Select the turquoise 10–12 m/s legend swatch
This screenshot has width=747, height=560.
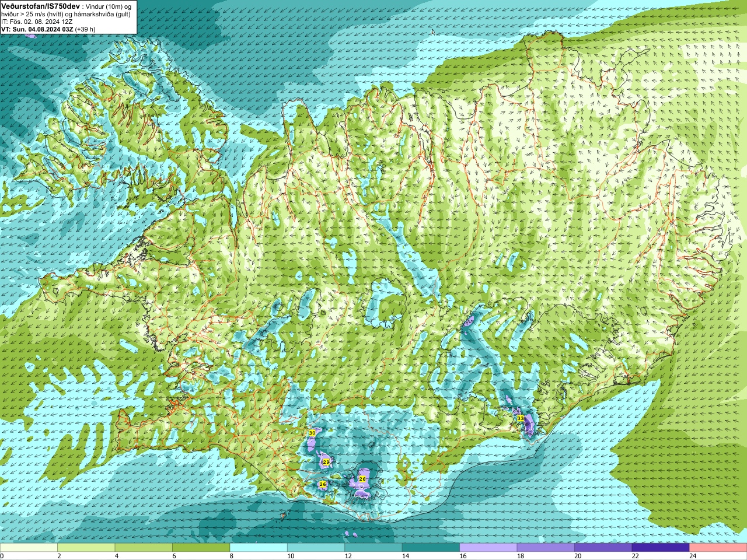pos(316,548)
